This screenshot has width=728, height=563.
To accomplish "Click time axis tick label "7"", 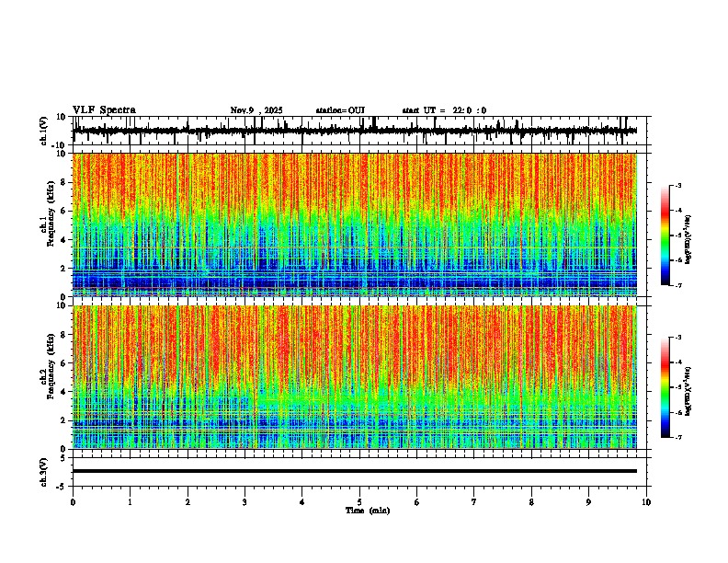I will [474, 502].
